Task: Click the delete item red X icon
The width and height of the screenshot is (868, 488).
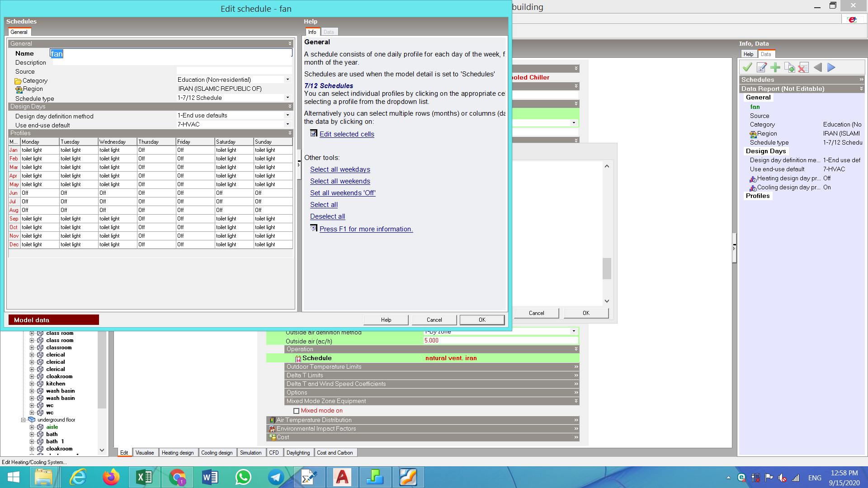Action: (x=803, y=67)
